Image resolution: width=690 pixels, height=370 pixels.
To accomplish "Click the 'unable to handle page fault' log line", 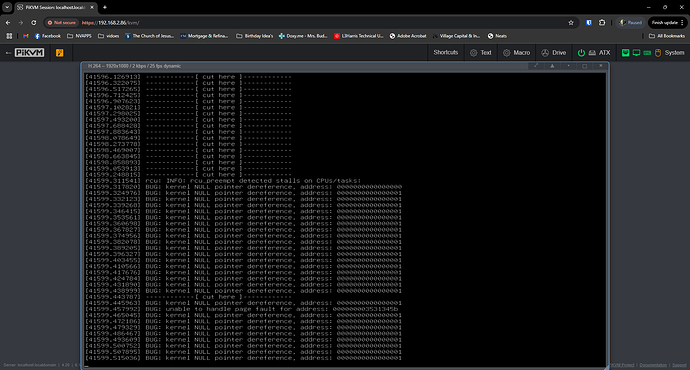I will tap(242, 309).
